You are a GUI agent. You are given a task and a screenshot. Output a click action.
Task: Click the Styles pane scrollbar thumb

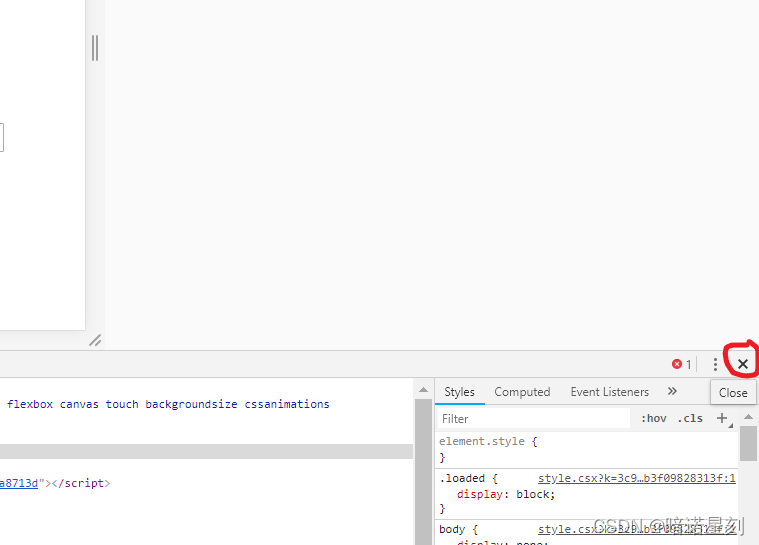(748, 445)
